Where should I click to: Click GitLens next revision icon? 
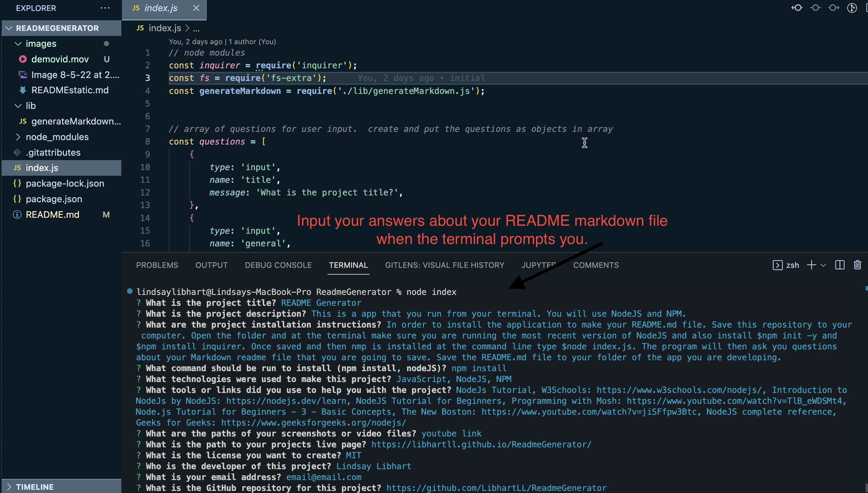tap(834, 8)
